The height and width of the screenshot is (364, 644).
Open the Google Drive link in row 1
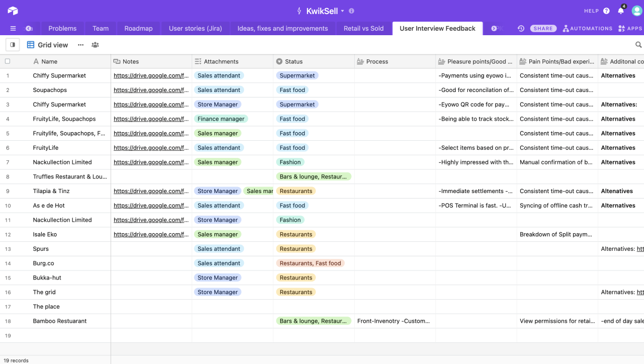(151, 75)
